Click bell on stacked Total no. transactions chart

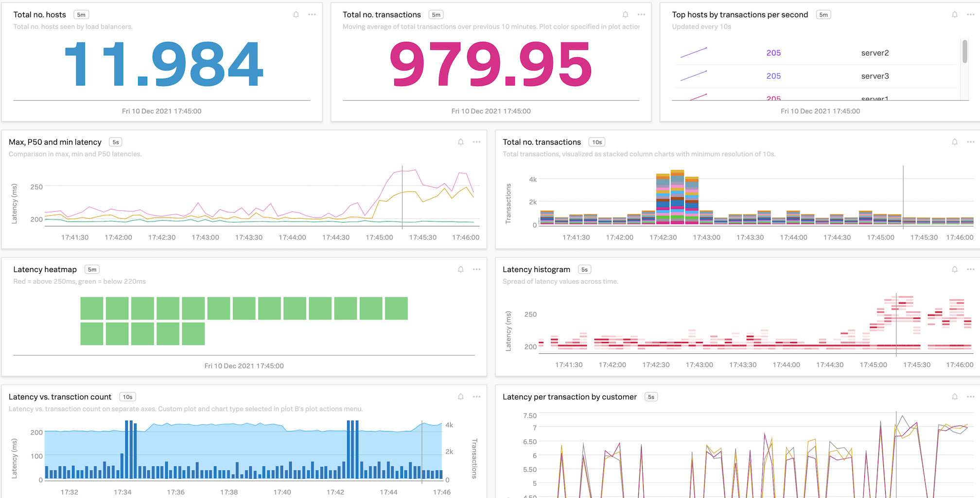pos(954,142)
